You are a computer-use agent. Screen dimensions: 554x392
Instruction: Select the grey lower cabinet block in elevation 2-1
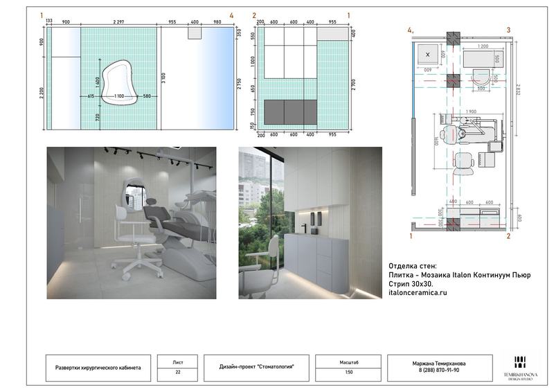[x=290, y=112]
